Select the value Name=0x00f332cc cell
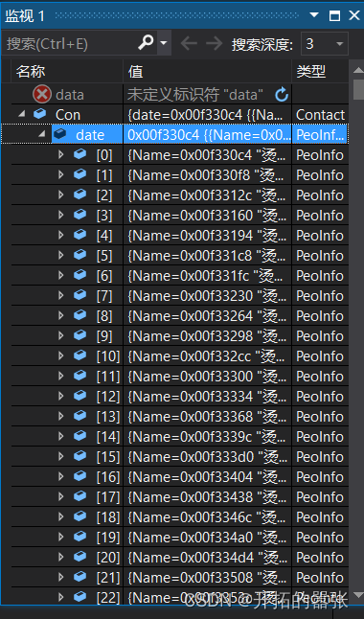The image size is (364, 619). click(x=208, y=356)
